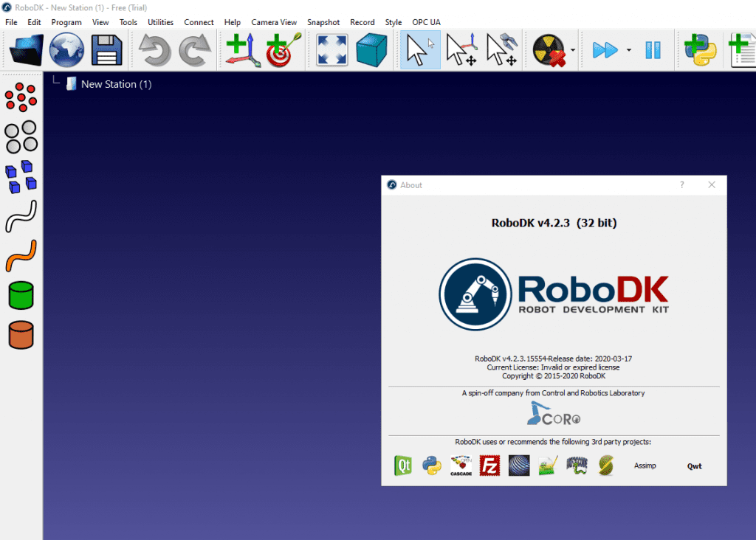Click the Qt logo in About dialog
This screenshot has height=540, width=756.
[x=403, y=465]
